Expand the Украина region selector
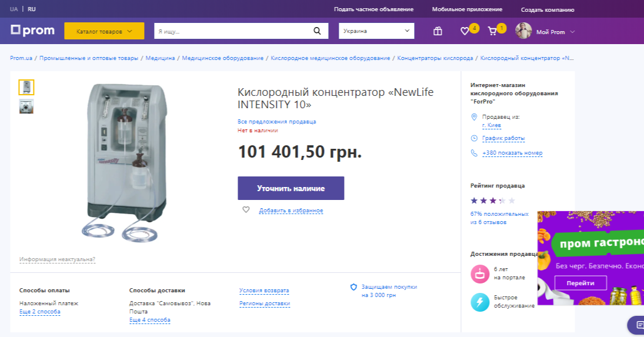Viewport: 644px width, 337px height. point(376,31)
